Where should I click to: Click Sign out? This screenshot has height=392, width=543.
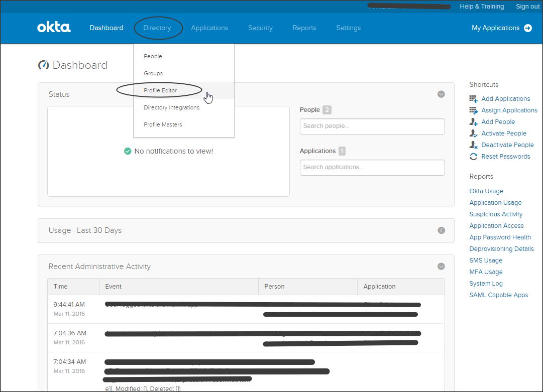click(528, 6)
